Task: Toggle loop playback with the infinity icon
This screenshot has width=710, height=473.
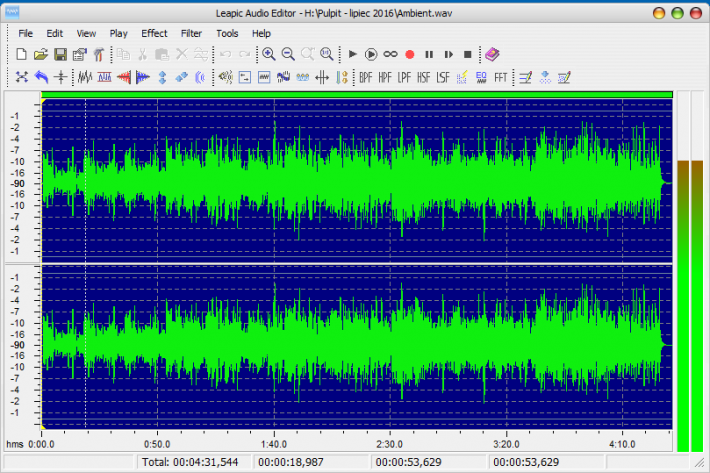Action: click(390, 55)
